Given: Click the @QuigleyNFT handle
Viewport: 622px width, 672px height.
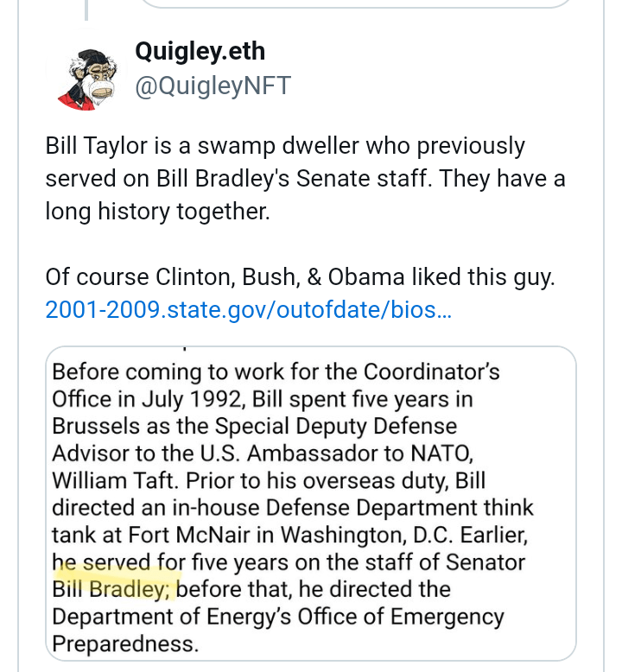Looking at the screenshot, I should pyautogui.click(x=213, y=86).
